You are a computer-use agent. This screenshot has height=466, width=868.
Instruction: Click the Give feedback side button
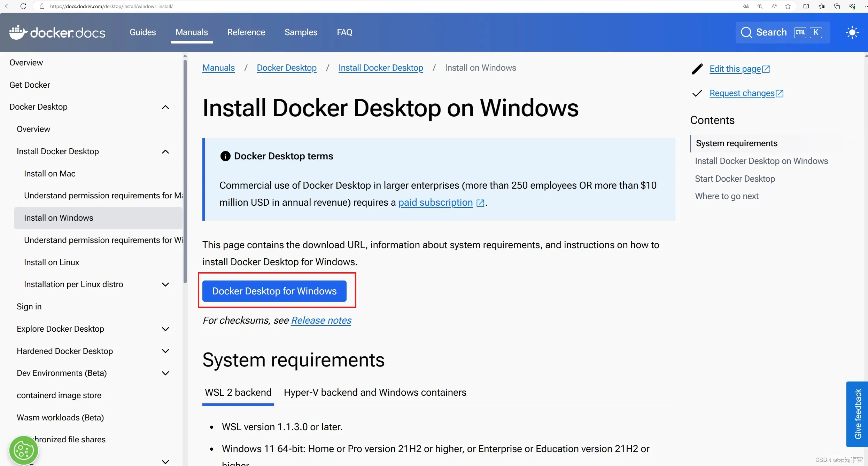(x=857, y=414)
